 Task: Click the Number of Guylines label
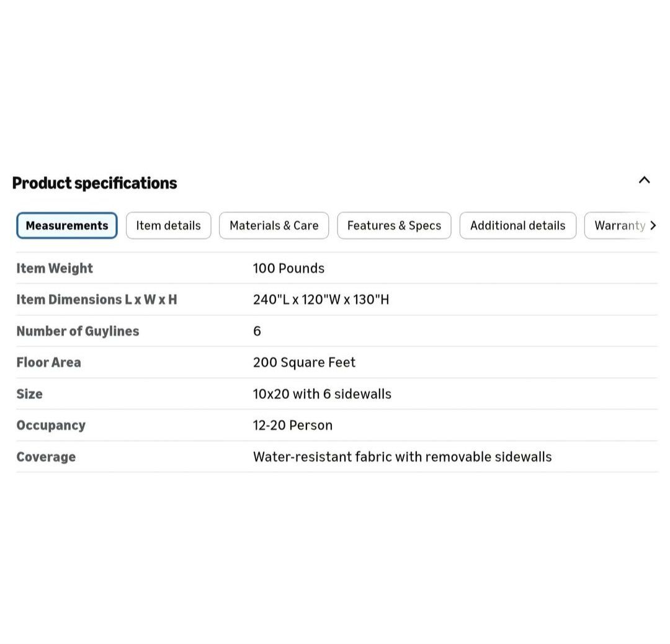click(x=78, y=331)
